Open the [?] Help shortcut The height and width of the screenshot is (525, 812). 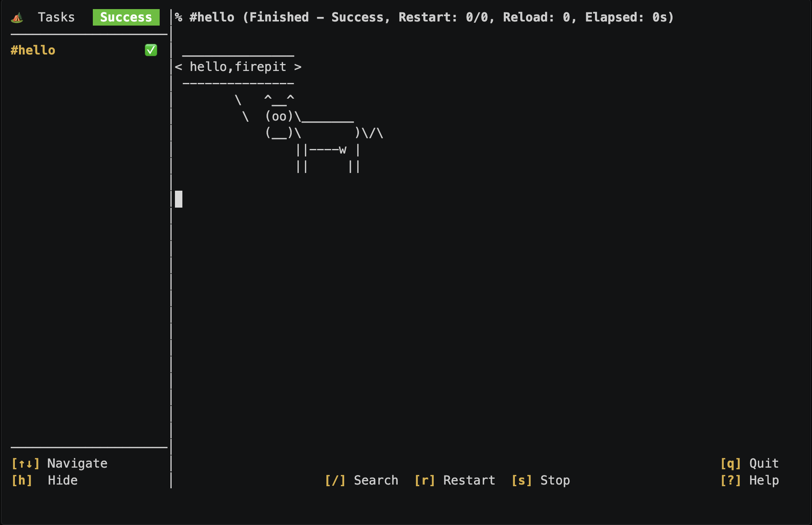(749, 480)
